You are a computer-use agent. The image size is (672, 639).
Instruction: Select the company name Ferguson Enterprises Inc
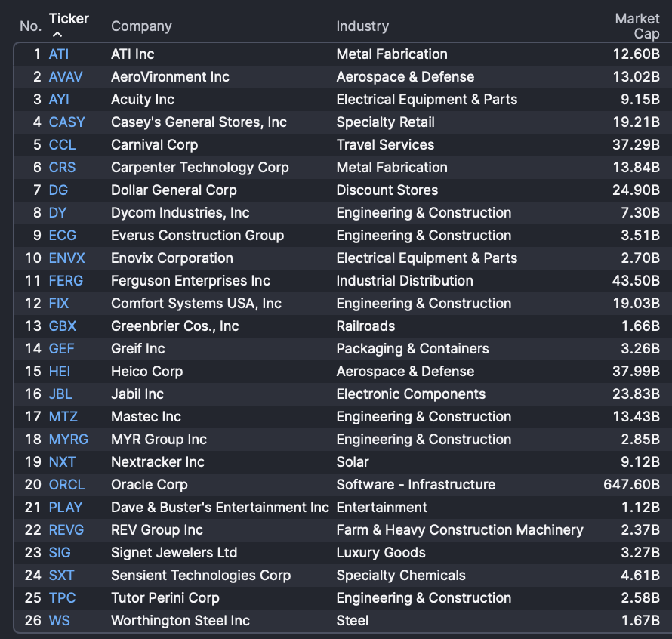[x=190, y=281]
